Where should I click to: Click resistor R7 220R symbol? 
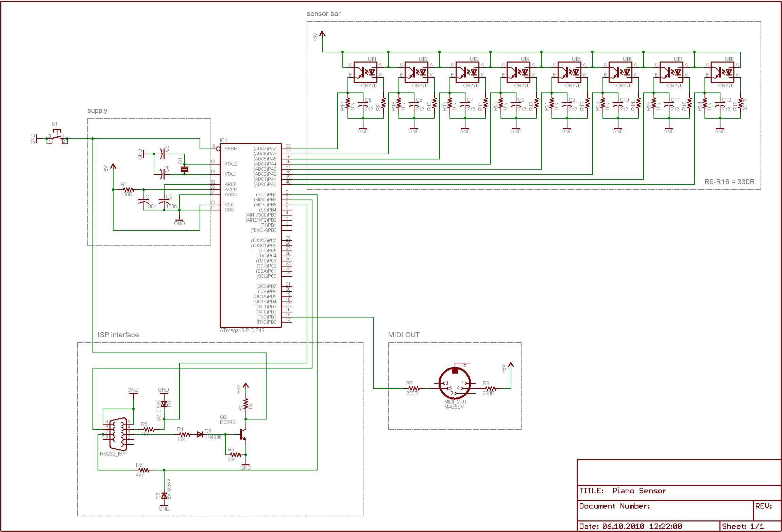(x=414, y=388)
